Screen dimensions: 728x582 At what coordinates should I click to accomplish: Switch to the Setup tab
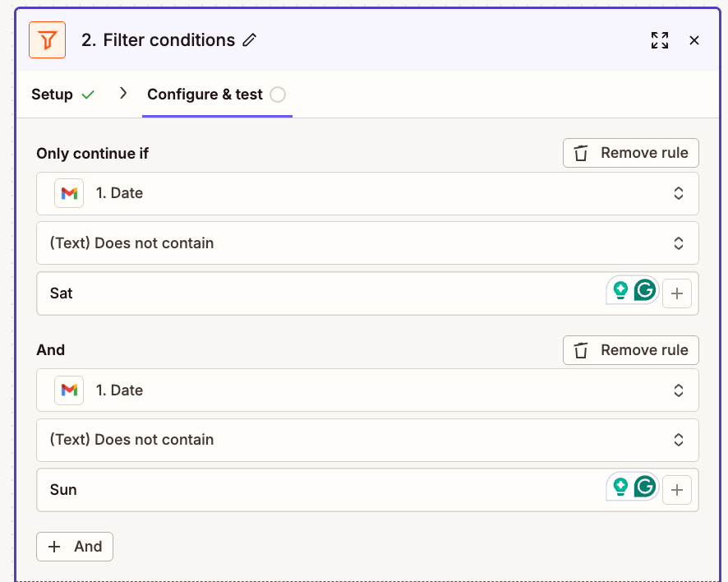coord(52,94)
